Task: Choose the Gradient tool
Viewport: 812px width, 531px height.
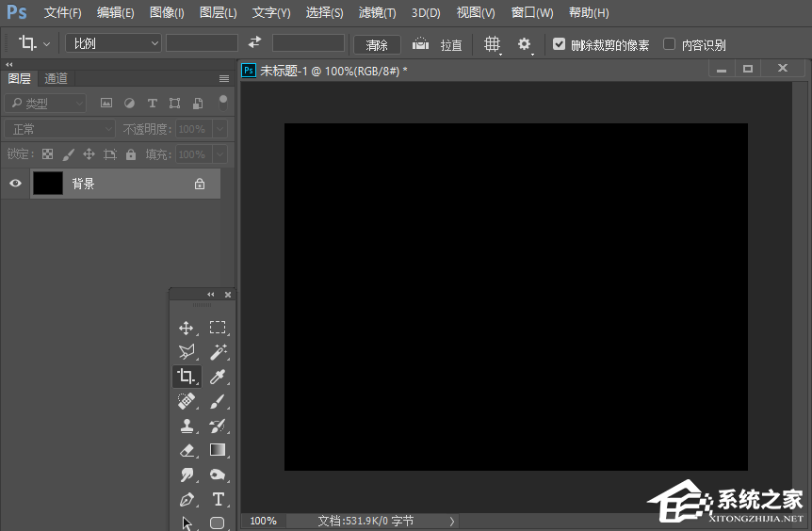Action: pos(218,450)
